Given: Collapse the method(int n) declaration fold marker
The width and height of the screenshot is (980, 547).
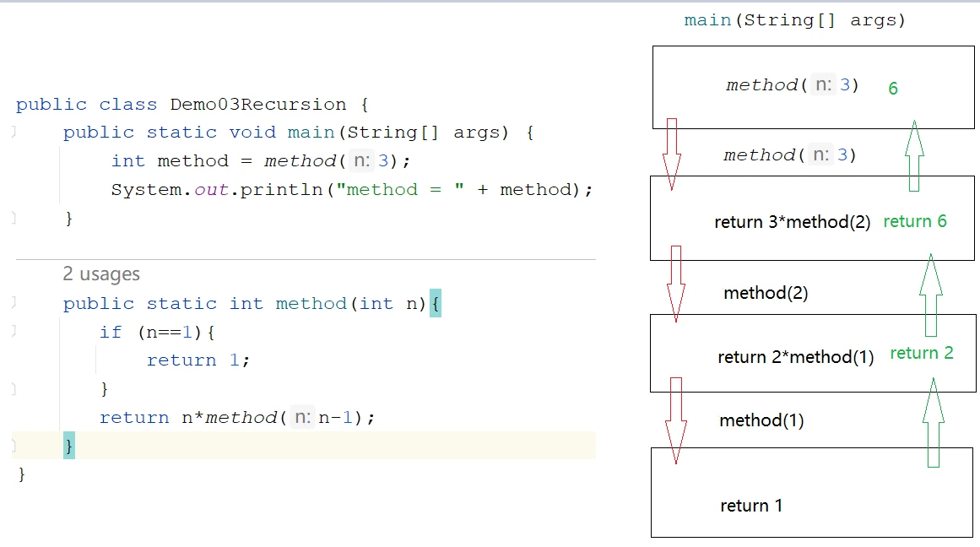Looking at the screenshot, I should coord(14,302).
